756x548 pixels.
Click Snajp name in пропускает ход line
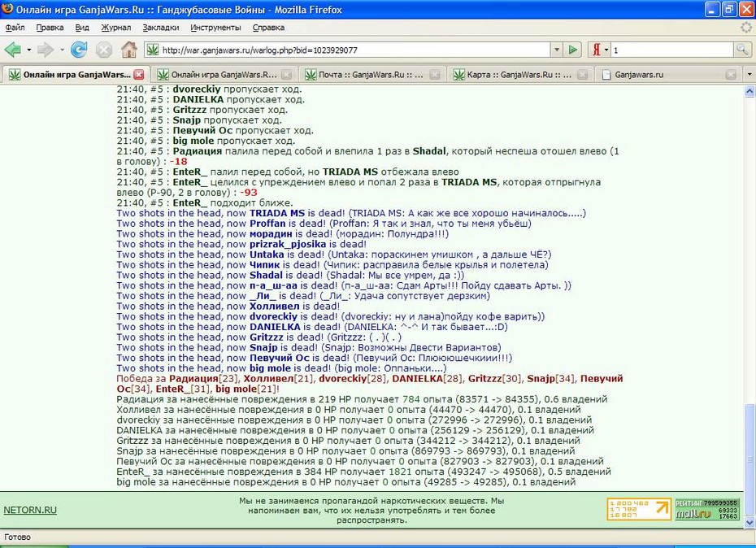point(186,120)
